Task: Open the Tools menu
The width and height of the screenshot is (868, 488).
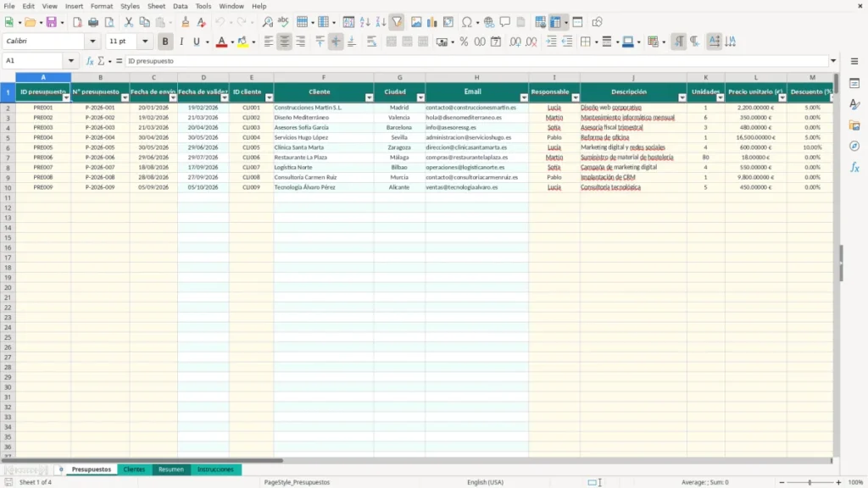Action: pyautogui.click(x=203, y=6)
